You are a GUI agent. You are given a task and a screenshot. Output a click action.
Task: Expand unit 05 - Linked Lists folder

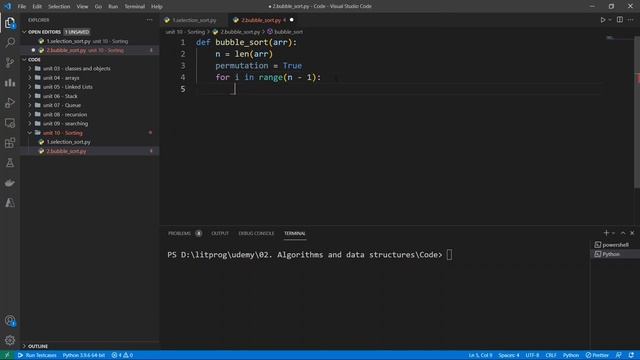click(x=30, y=87)
